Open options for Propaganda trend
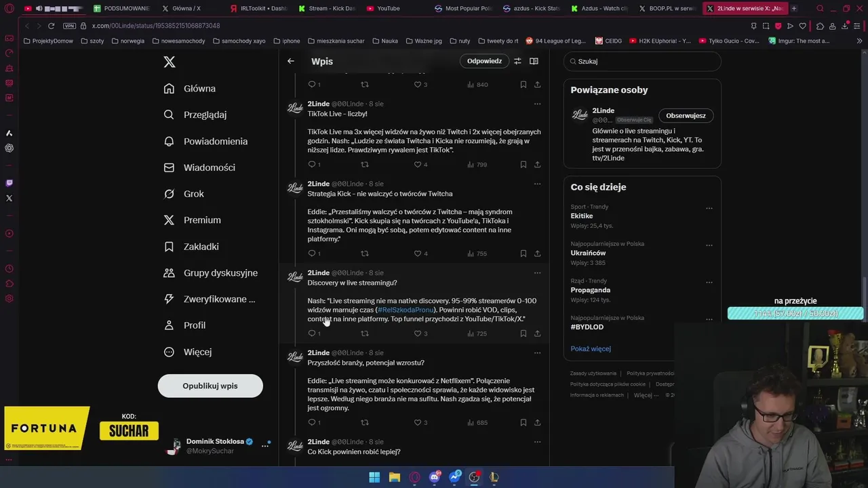 709,282
